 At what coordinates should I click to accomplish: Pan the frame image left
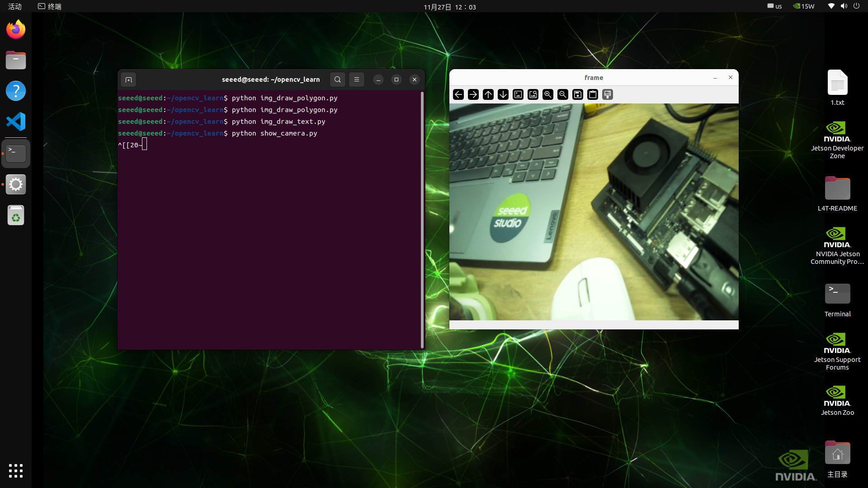(458, 94)
